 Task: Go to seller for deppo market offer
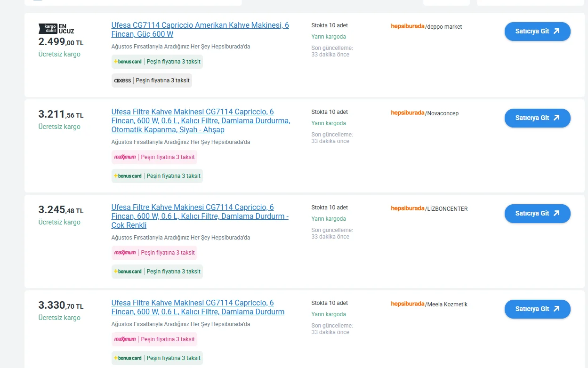537,32
